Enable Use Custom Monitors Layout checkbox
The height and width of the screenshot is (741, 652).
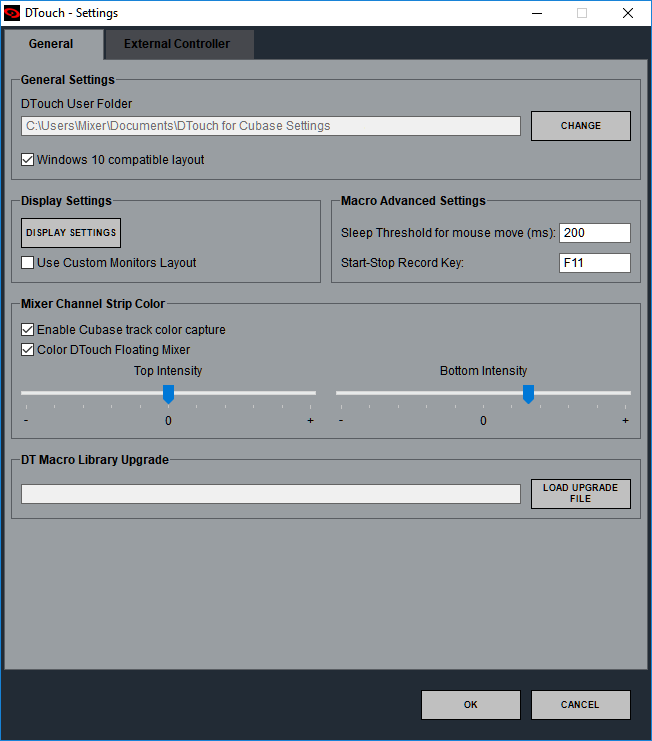pyautogui.click(x=28, y=263)
